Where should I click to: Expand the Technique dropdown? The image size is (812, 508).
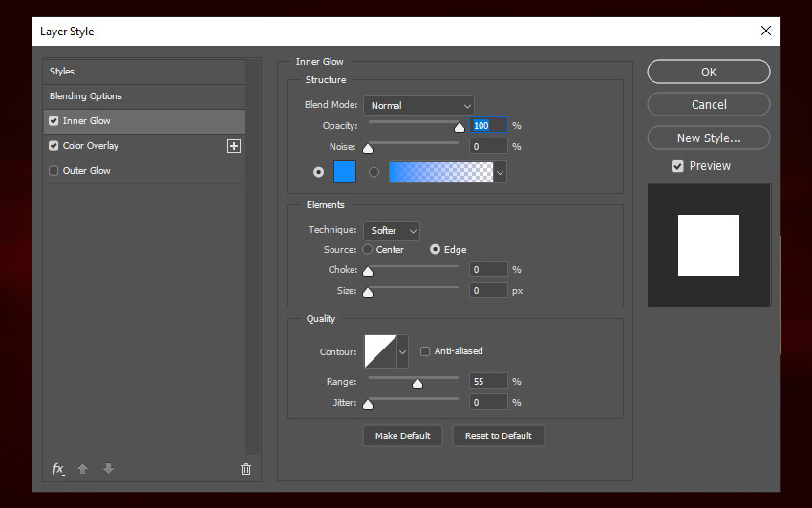tap(392, 230)
